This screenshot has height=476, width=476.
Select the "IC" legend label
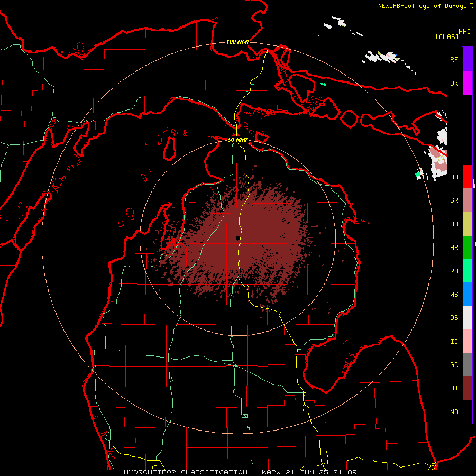454,342
